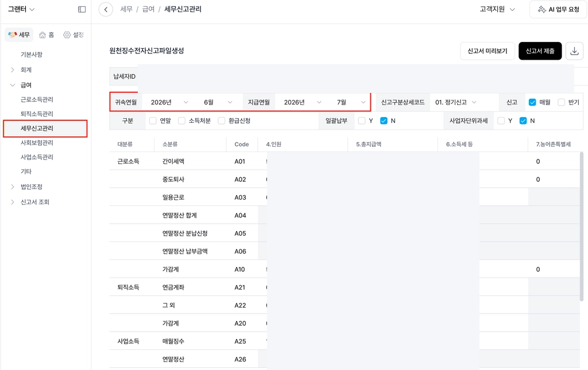
Task: Open 신고구분상세코드 dropdown 01. 정기신고
Action: pos(455,102)
